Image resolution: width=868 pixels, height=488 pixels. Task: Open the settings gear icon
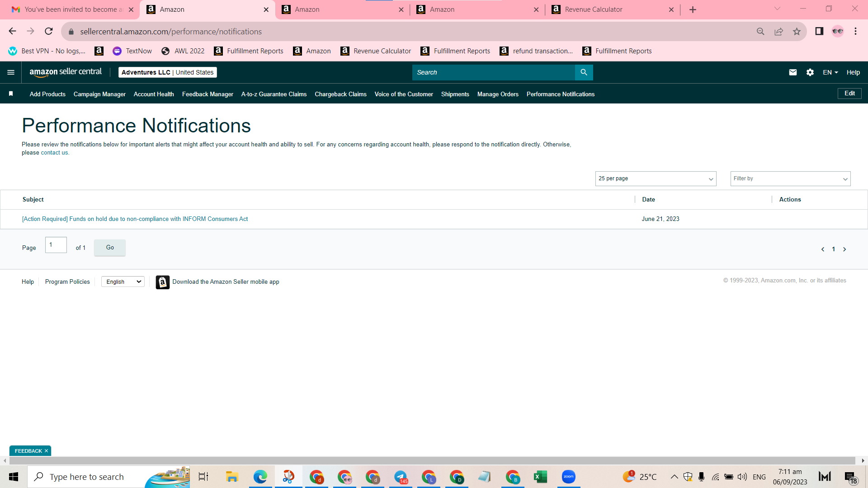pos(810,72)
